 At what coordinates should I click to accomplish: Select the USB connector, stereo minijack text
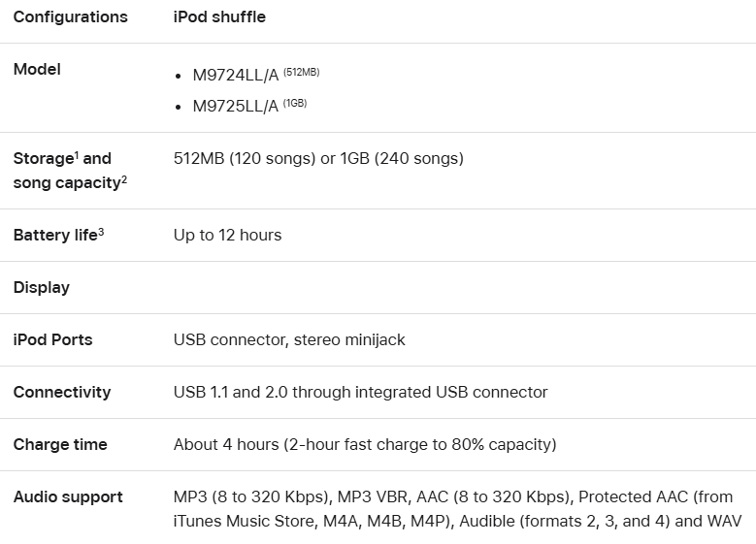(x=289, y=339)
